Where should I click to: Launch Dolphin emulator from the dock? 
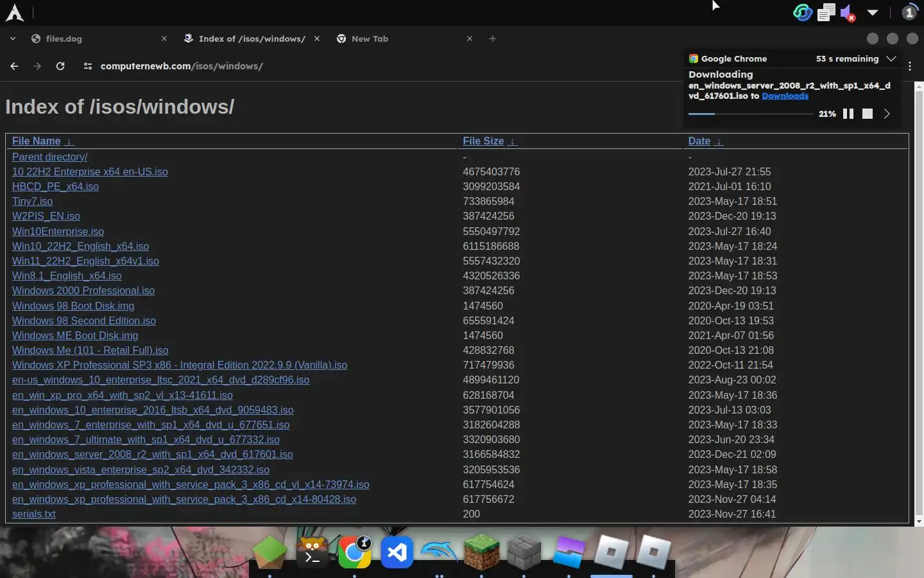439,552
